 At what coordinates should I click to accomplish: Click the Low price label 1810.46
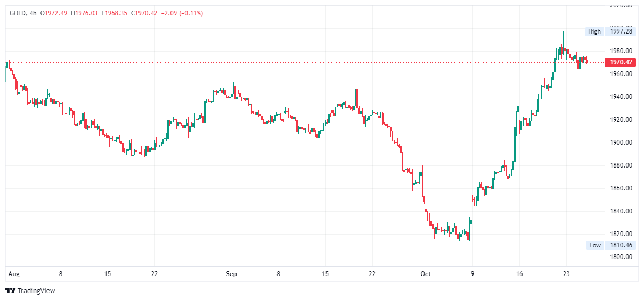(621, 245)
